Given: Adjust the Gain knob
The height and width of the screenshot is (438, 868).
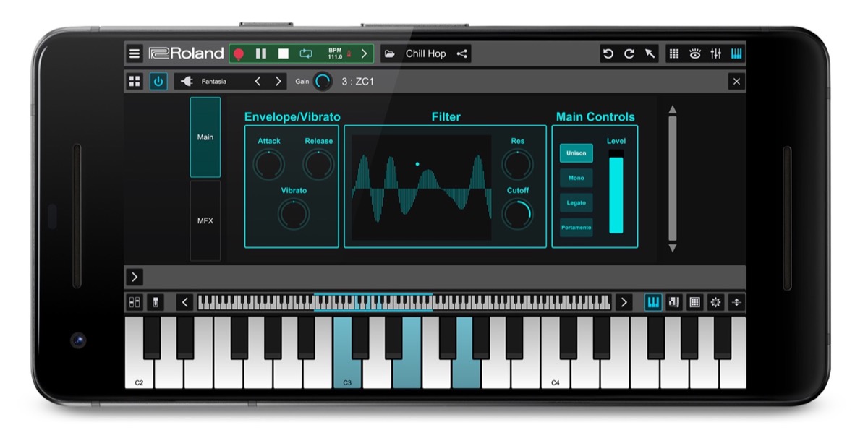Looking at the screenshot, I should coord(323,82).
